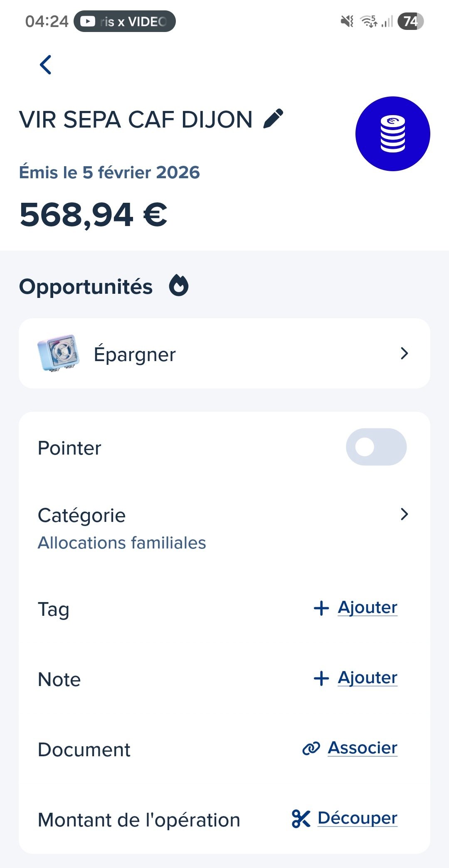Tap the back arrow icon
The image size is (449, 868).
[x=46, y=65]
